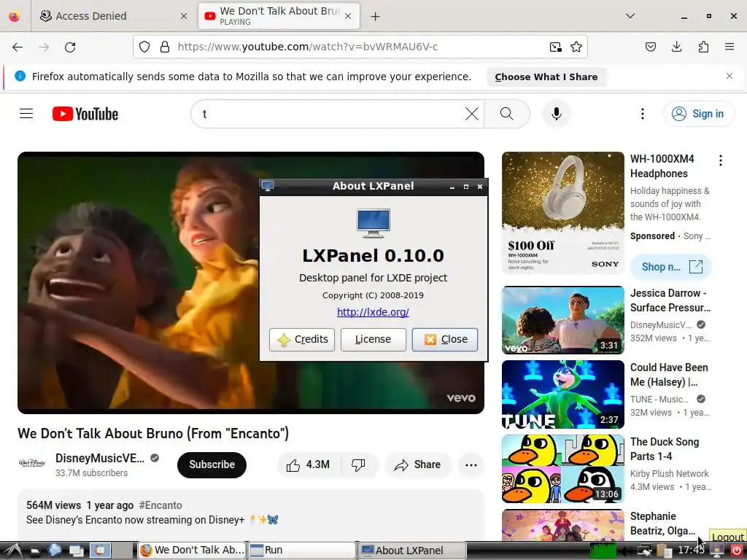
Task: Dislike the video
Action: pos(358,464)
